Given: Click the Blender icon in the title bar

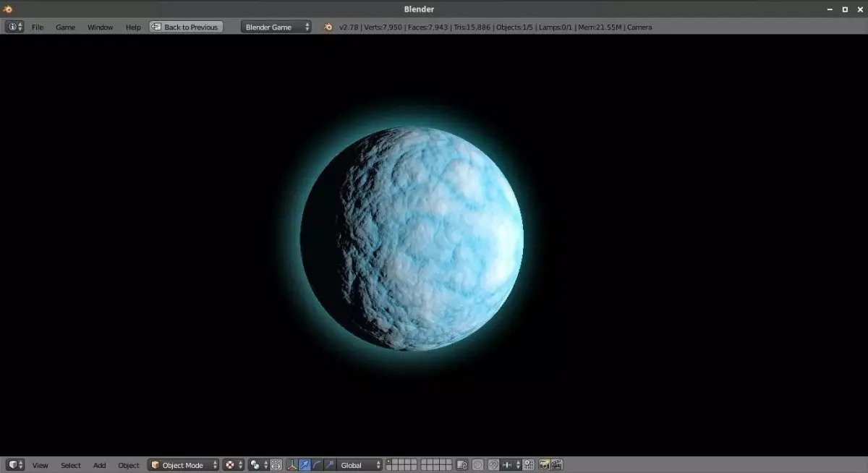Looking at the screenshot, I should 8,9.
